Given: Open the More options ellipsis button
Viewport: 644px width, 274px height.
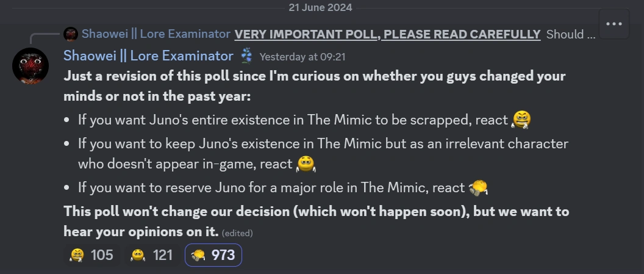Looking at the screenshot, I should click(x=614, y=24).
